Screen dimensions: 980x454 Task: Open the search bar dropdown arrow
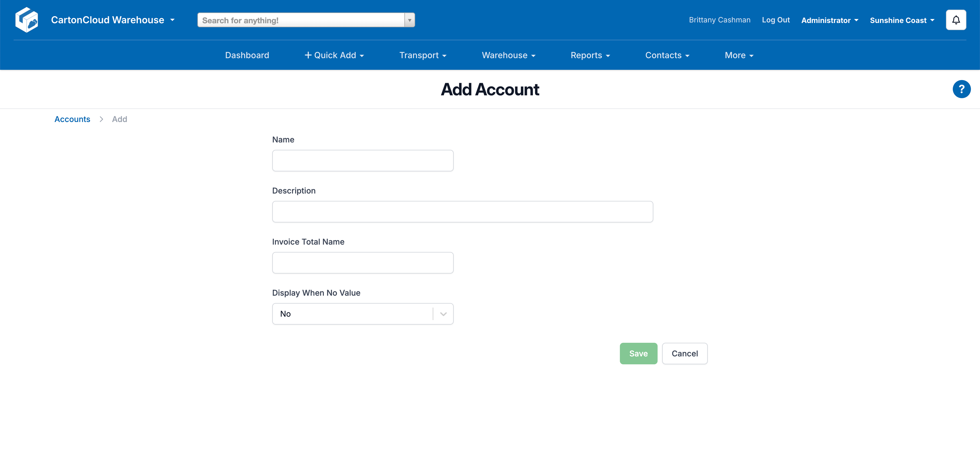pos(410,20)
